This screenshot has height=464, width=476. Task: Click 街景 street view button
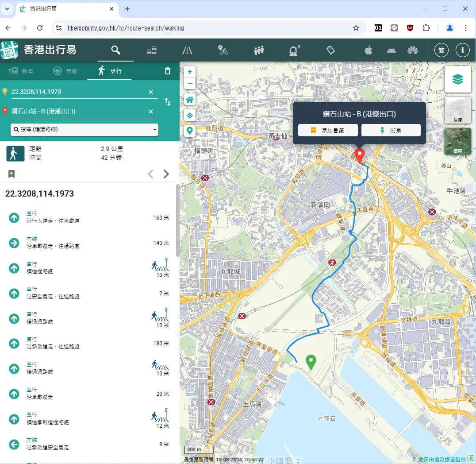[x=391, y=130]
